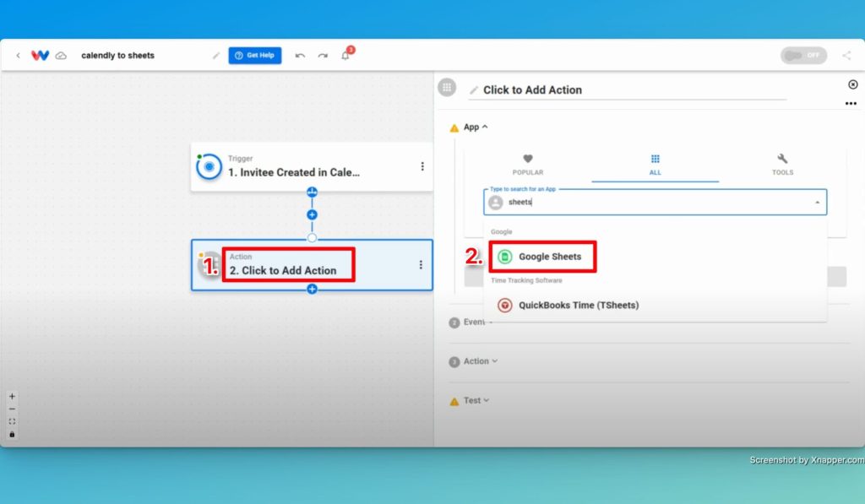Switch to the All tab
This screenshot has height=504, width=865.
[655, 165]
